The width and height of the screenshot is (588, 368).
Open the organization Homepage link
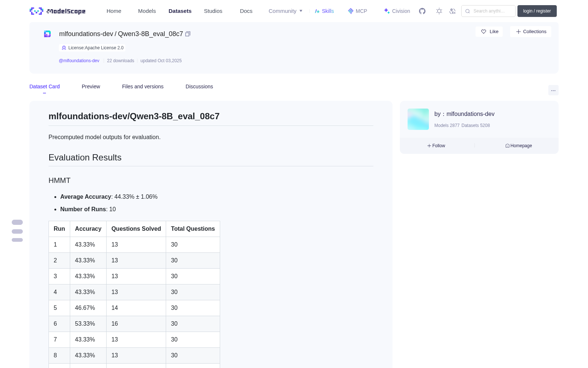click(x=519, y=146)
